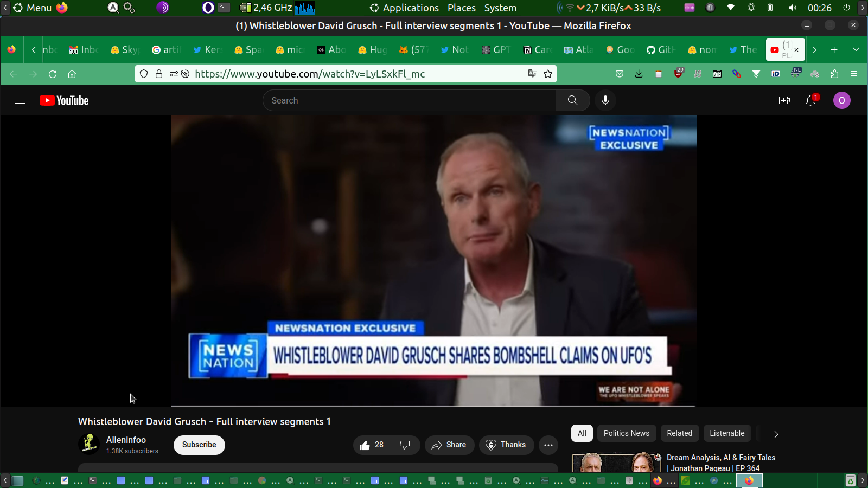Switch to the Skype tab

125,50
